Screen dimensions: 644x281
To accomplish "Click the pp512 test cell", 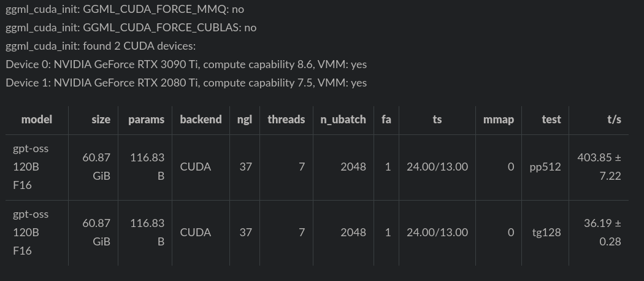I will [x=545, y=167].
